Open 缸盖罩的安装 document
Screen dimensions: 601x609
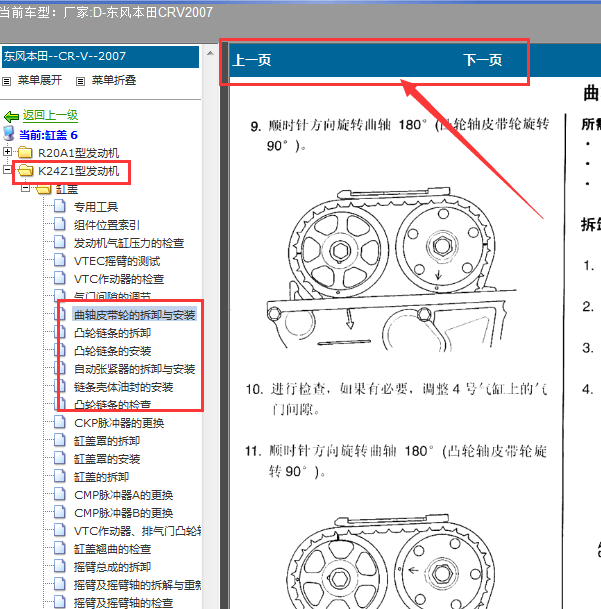107,459
